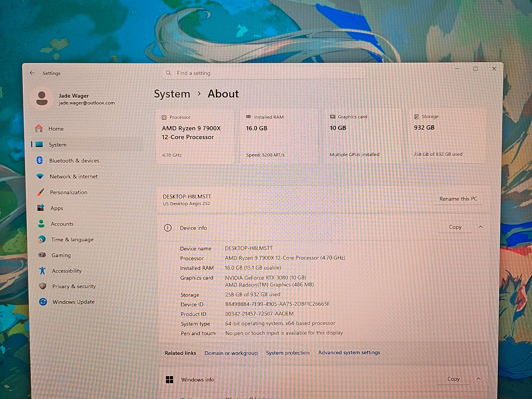
Task: Open Privacy & security settings
Action: click(90, 286)
